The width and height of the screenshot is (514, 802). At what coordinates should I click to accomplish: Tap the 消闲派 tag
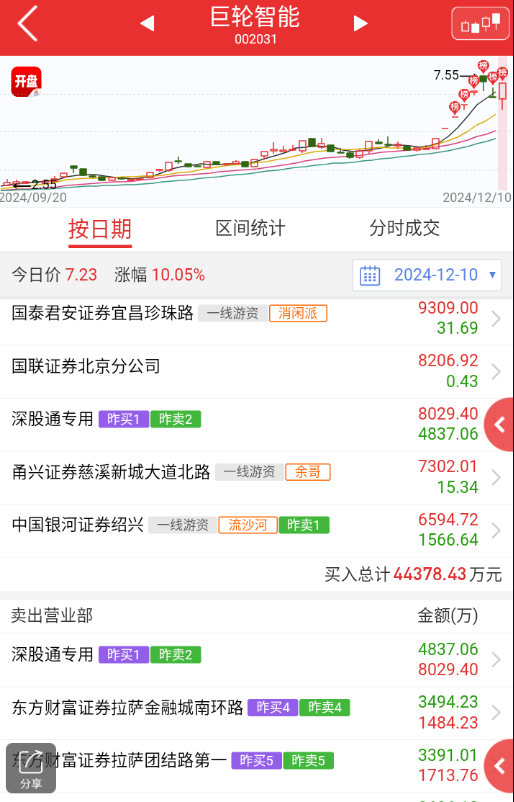click(x=298, y=313)
